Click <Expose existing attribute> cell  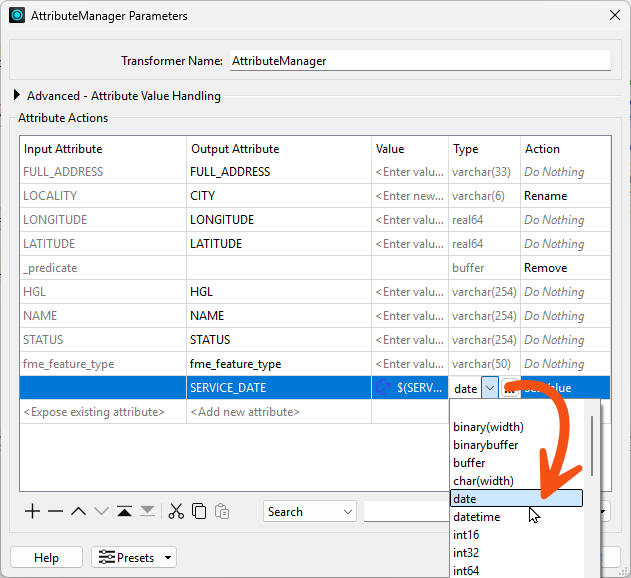[x=103, y=412]
